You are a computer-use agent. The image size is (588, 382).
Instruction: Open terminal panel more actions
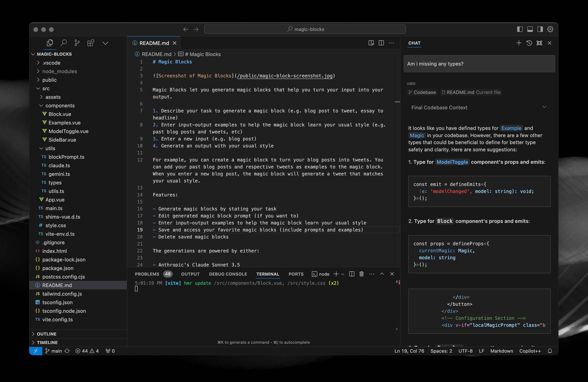pos(371,274)
